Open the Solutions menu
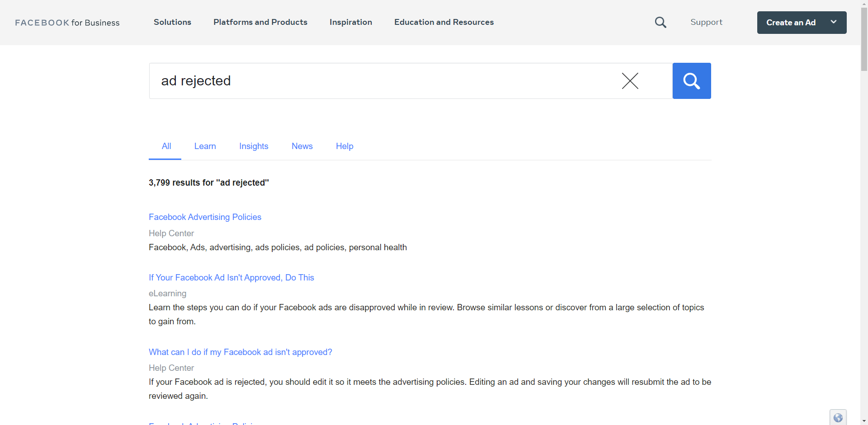The height and width of the screenshot is (425, 868). pos(172,22)
